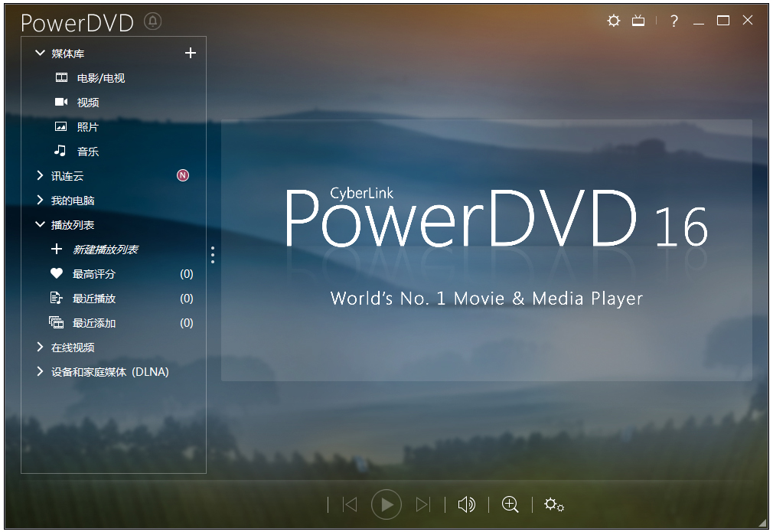Expand the 我的电脑 section
The image size is (773, 532).
tap(40, 201)
